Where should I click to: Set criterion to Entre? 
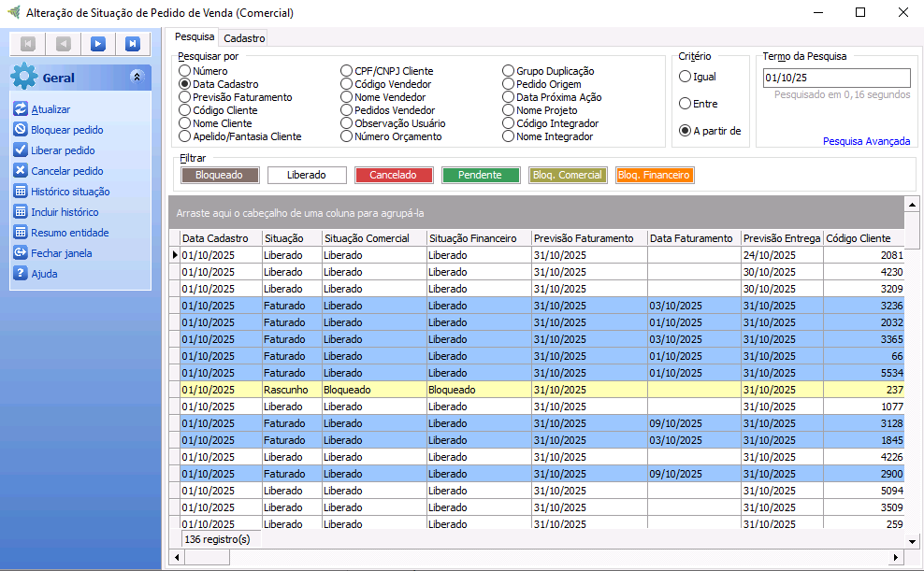686,104
